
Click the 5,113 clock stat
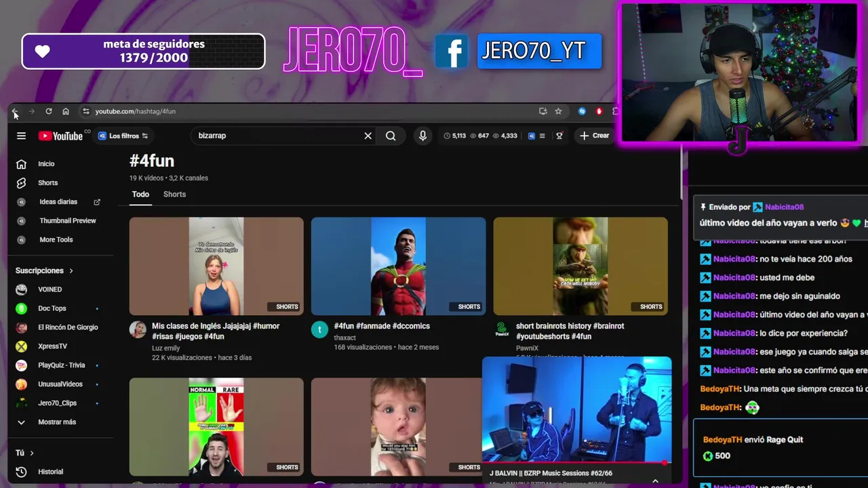455,136
